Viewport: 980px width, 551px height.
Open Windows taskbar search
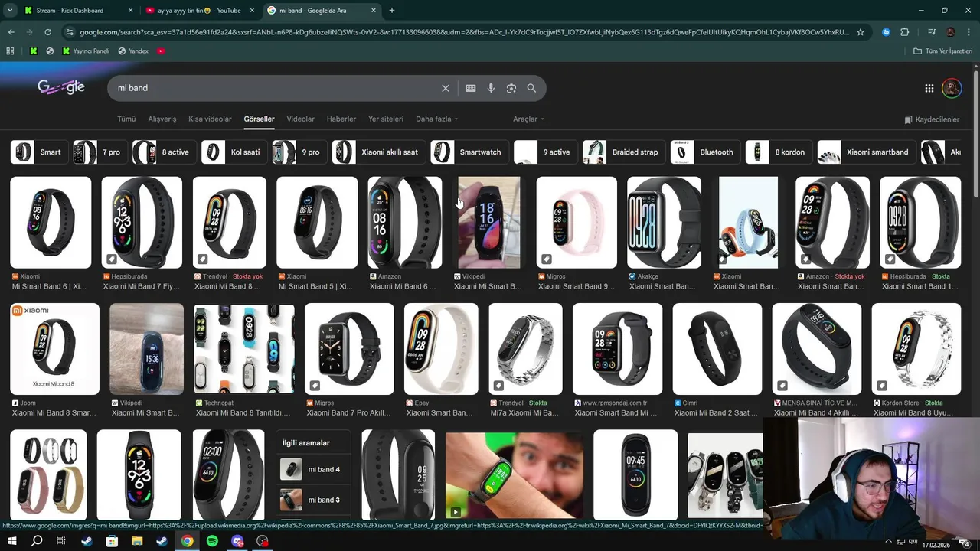click(x=37, y=541)
